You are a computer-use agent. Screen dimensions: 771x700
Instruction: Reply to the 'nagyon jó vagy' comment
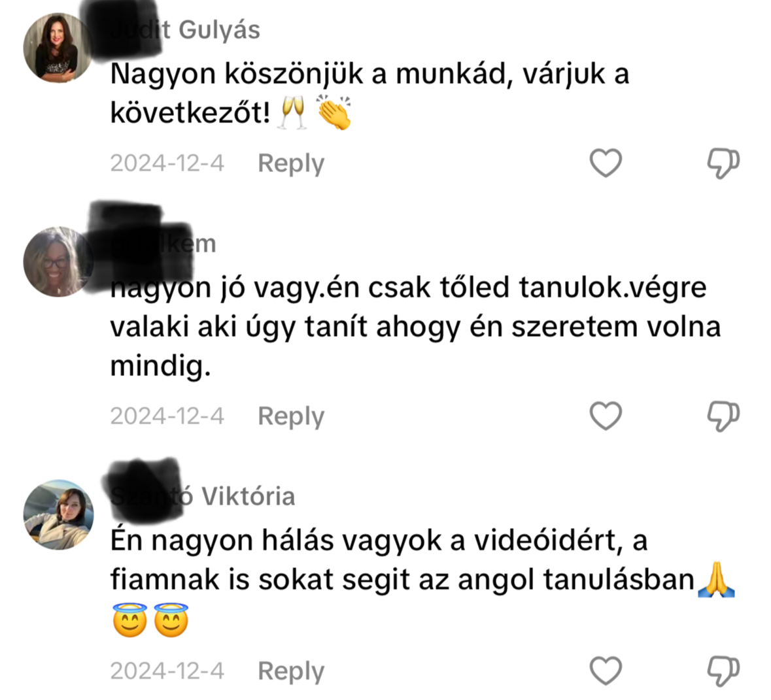point(291,416)
